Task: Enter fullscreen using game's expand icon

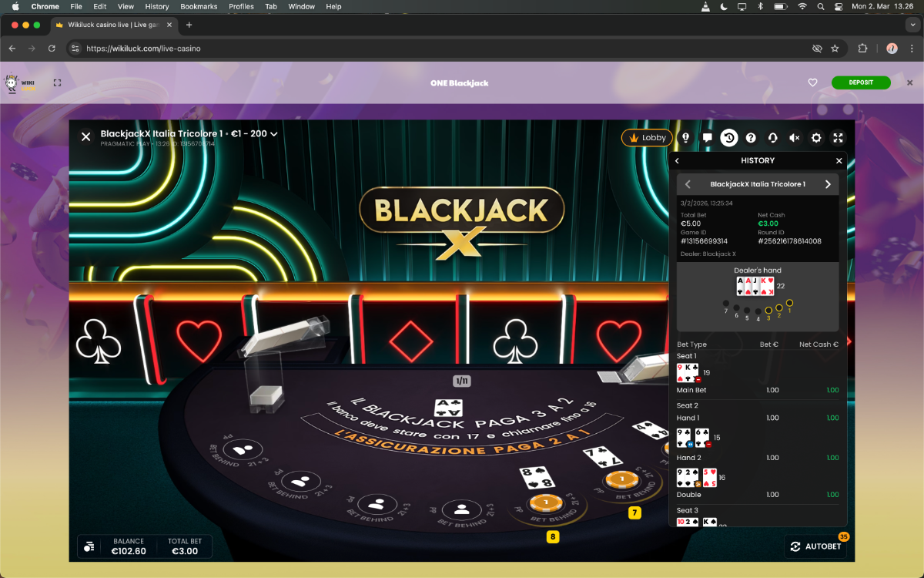Action: coord(838,138)
